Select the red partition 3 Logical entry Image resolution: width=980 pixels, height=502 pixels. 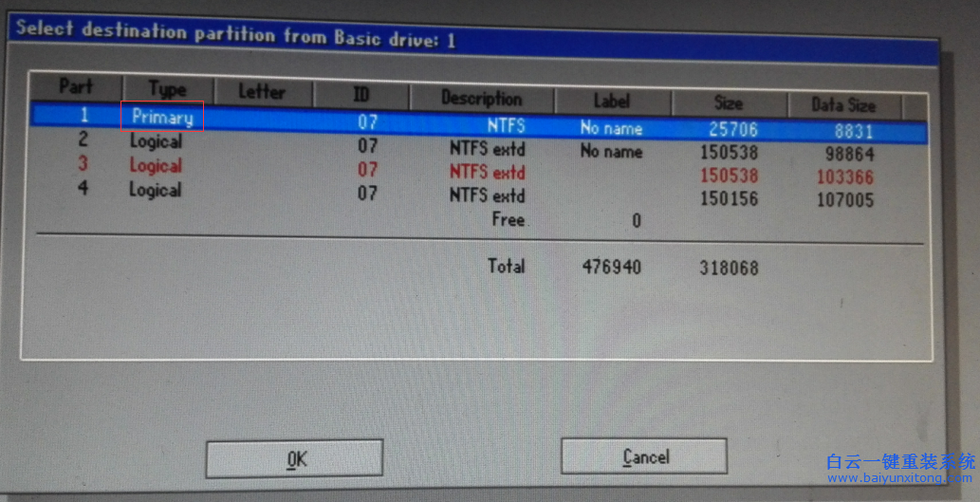click(156, 165)
